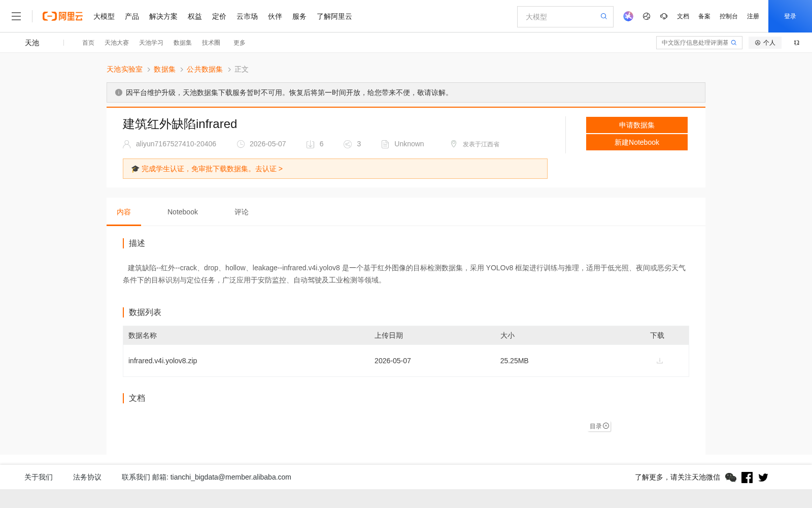Expand the 目录 table of contents
The width and height of the screenshot is (812, 508).
coord(599,426)
